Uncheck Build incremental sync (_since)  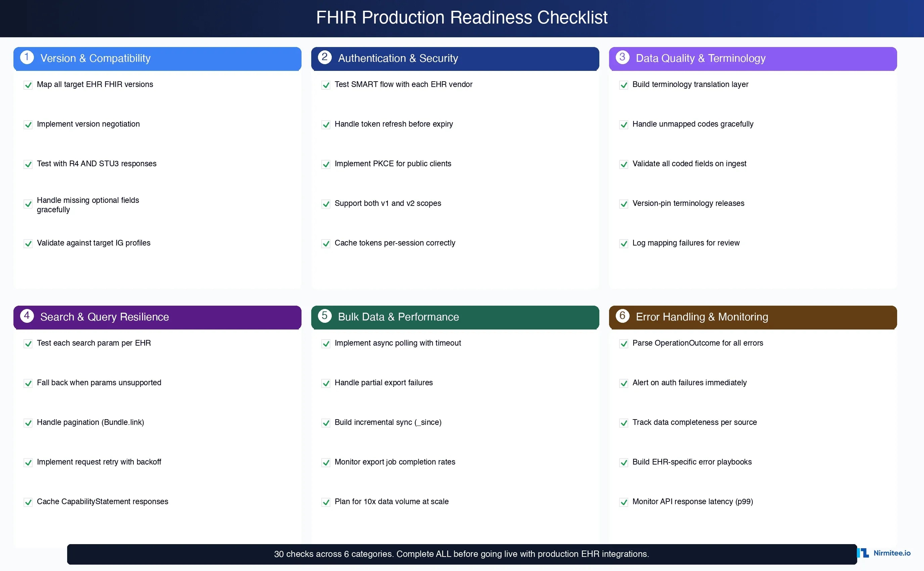tap(326, 423)
